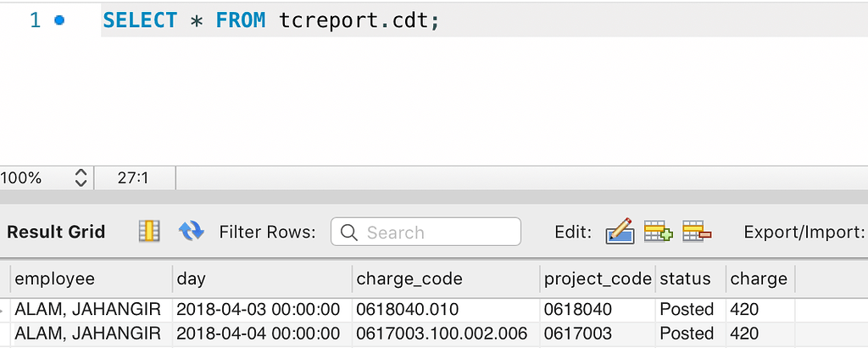This screenshot has height=348, width=868.
Task: Sort by the charge_code column header
Action: tap(446, 278)
